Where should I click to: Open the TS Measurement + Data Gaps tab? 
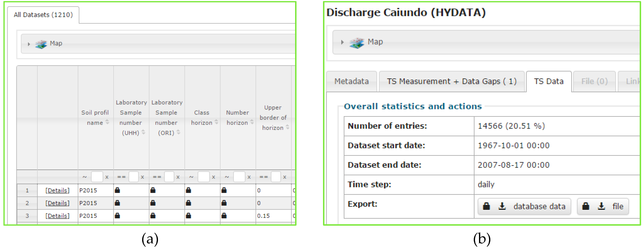pos(451,82)
